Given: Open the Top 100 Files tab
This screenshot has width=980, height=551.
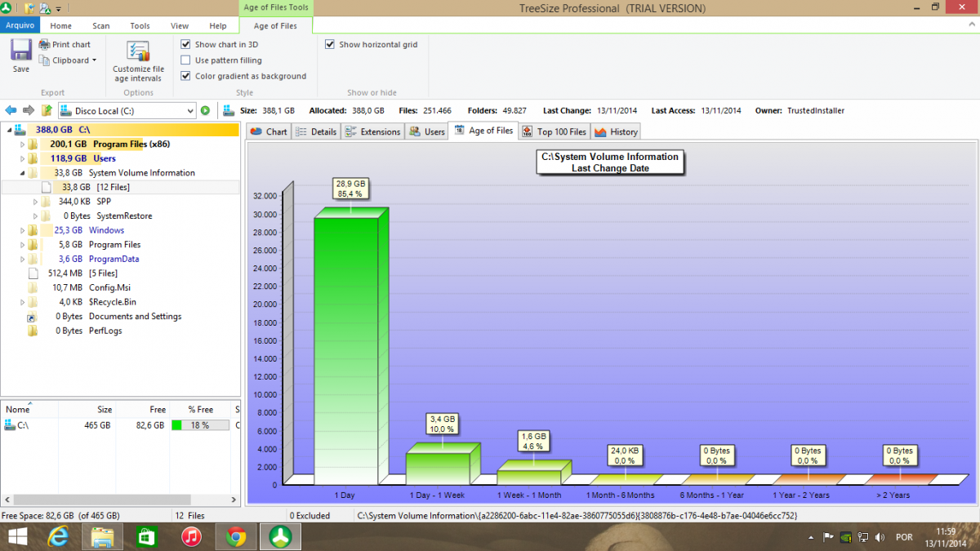Looking at the screenshot, I should [x=554, y=131].
